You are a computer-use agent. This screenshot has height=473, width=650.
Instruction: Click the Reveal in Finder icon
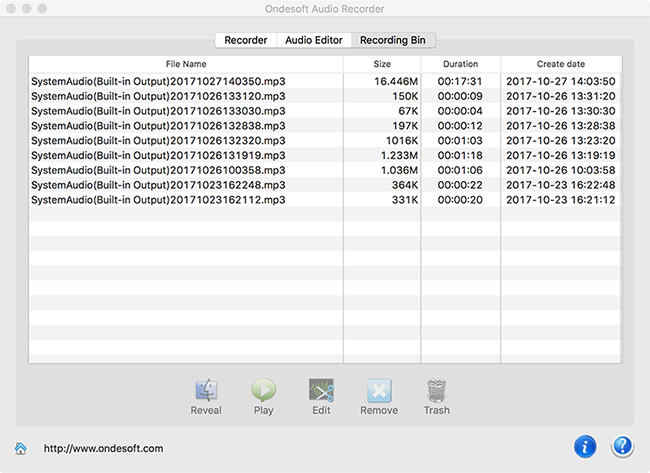[x=206, y=390]
